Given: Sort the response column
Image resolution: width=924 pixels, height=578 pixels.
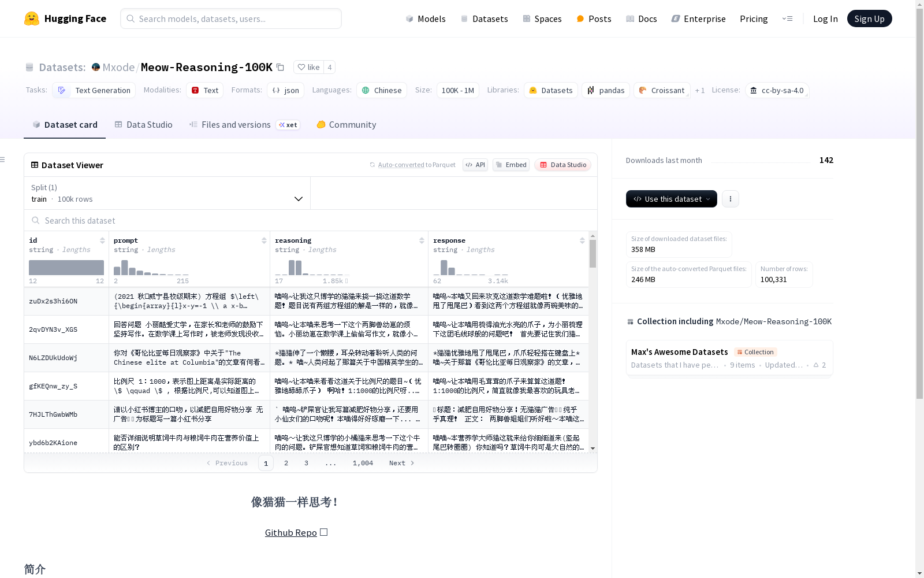Looking at the screenshot, I should [x=582, y=240].
